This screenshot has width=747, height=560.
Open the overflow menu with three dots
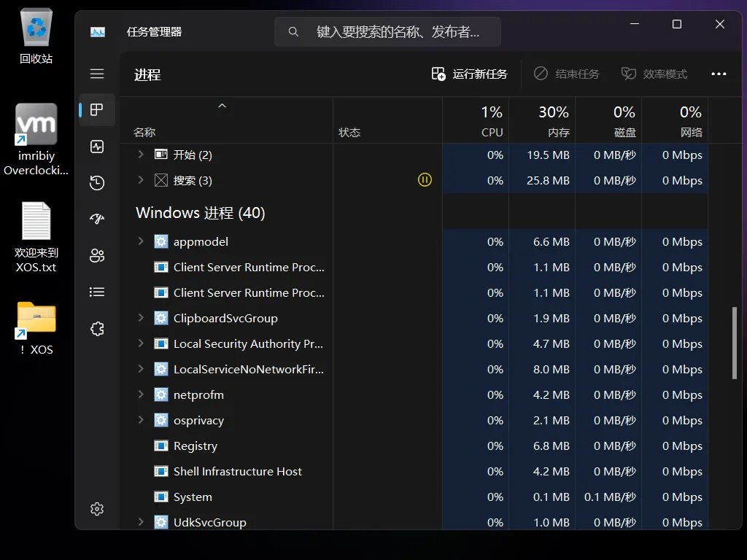pyautogui.click(x=719, y=74)
